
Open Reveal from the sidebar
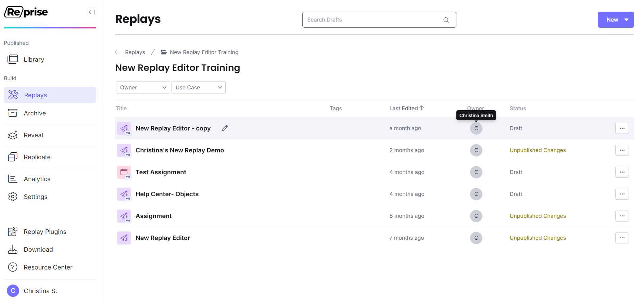50,135
